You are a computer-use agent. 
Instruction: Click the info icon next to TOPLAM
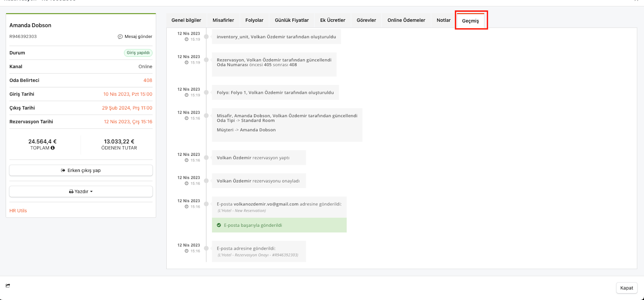53,148
